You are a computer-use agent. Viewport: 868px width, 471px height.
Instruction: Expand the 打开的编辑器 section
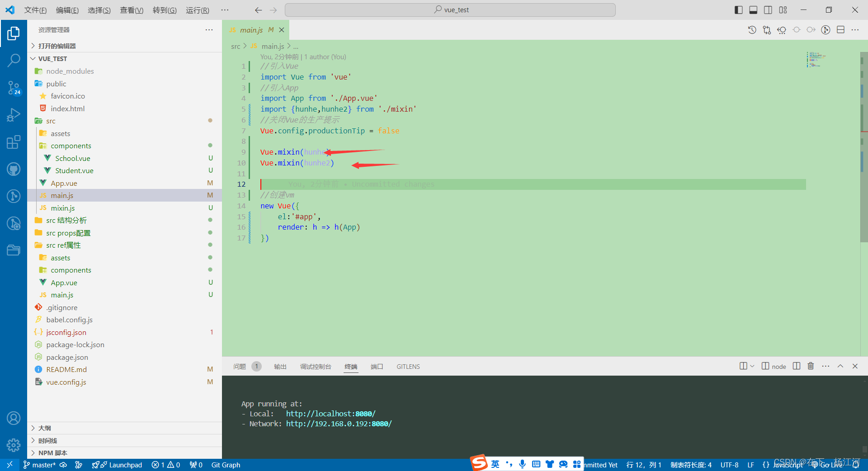pos(124,46)
